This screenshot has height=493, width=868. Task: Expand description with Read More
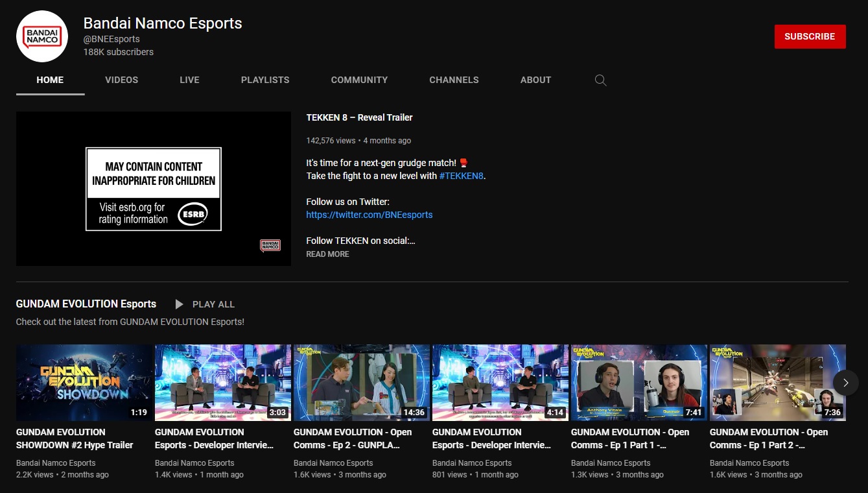[x=327, y=254]
